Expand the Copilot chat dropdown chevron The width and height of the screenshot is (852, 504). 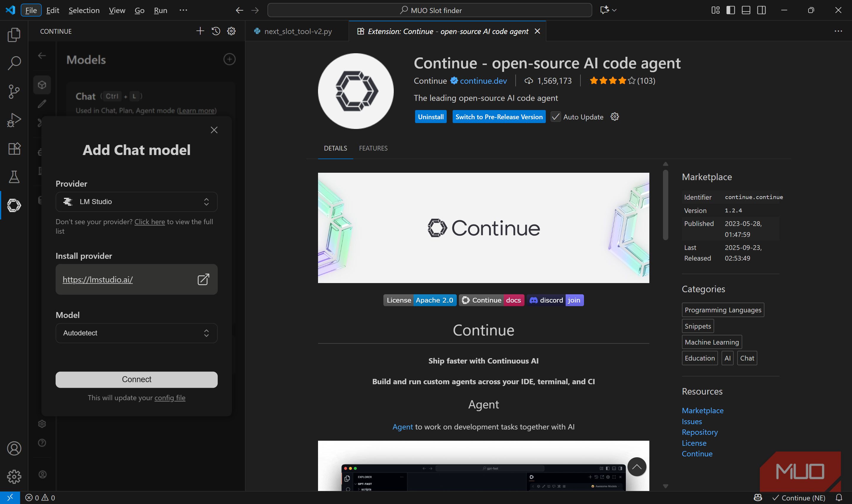pos(614,10)
